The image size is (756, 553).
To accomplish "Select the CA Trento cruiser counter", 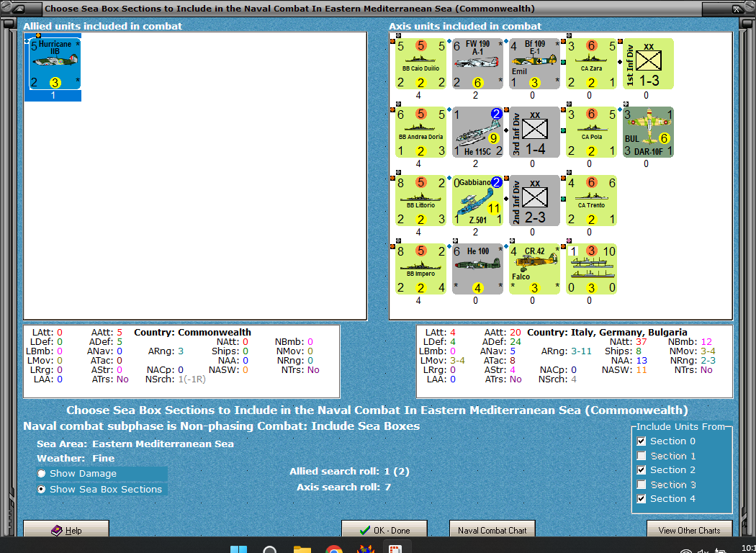I will click(591, 201).
